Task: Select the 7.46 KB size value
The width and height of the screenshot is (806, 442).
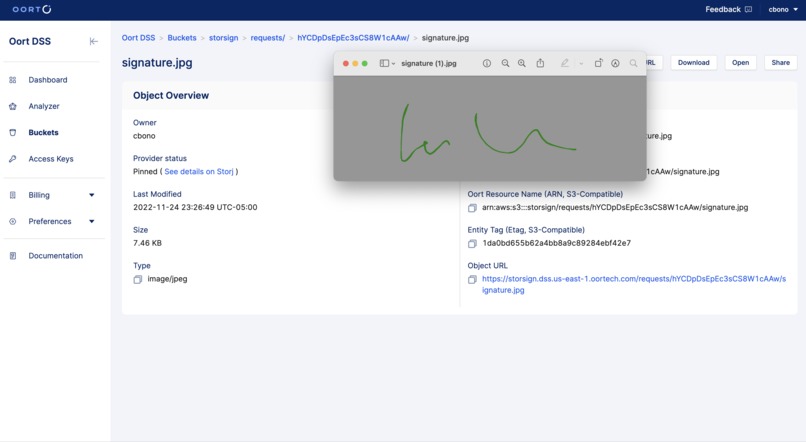Action: point(148,243)
